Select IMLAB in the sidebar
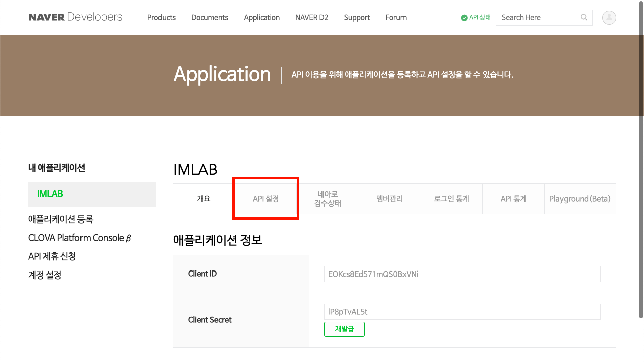Image resolution: width=644 pixels, height=362 pixels. point(50,194)
